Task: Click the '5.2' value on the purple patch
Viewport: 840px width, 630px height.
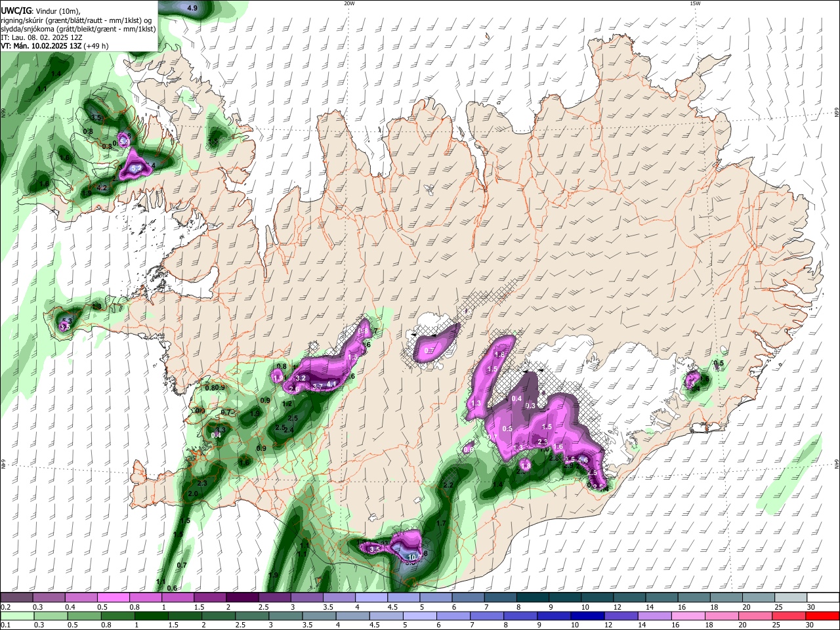Action: coord(136,169)
